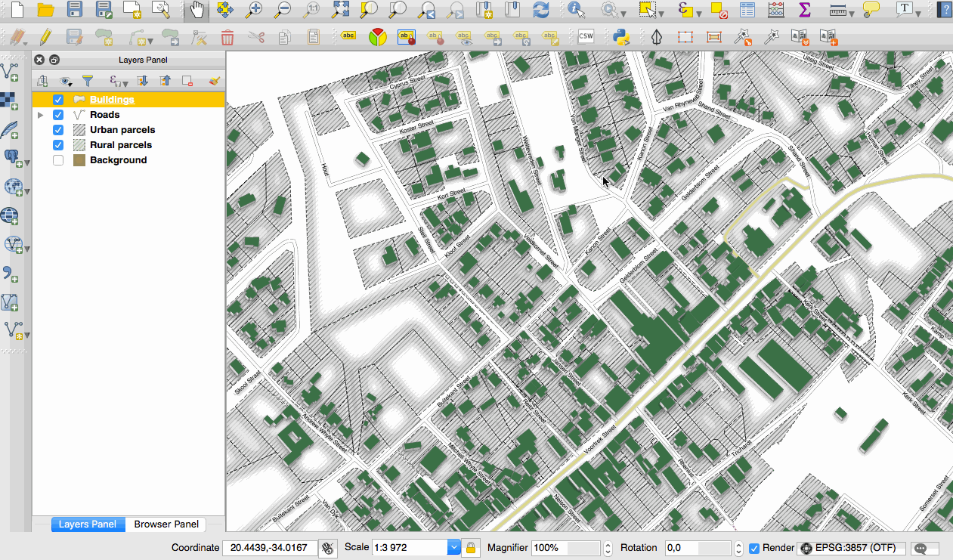Viewport: 953px width, 560px height.
Task: Click the Coordinate input field
Action: tap(268, 548)
